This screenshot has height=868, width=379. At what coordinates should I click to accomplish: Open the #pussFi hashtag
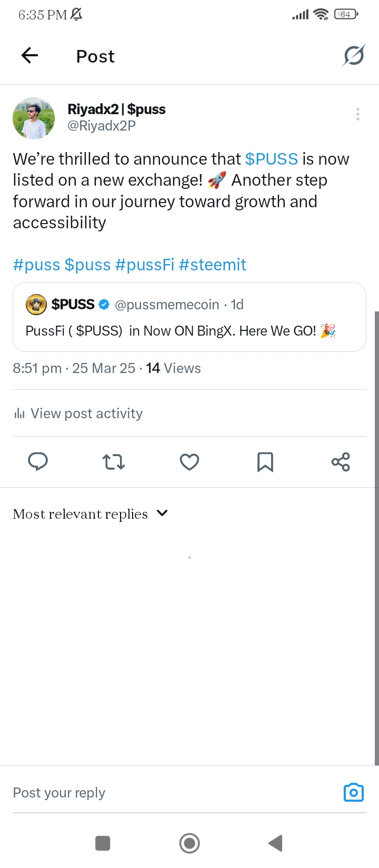(145, 265)
